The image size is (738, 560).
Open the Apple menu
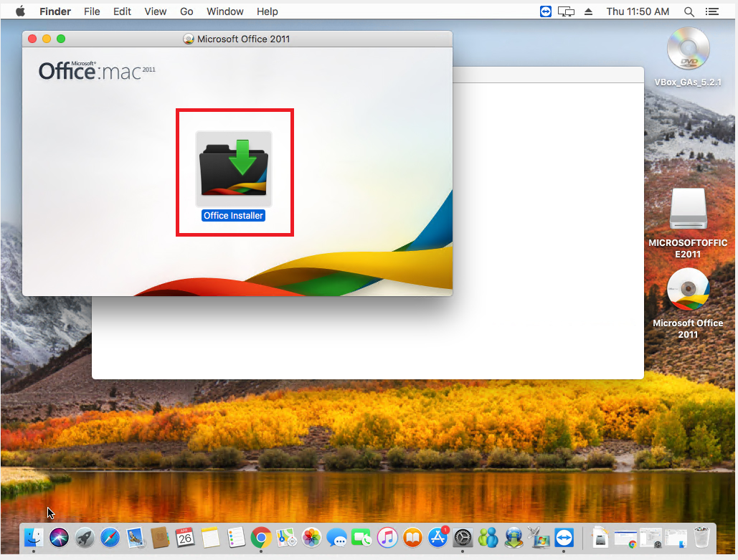point(20,11)
